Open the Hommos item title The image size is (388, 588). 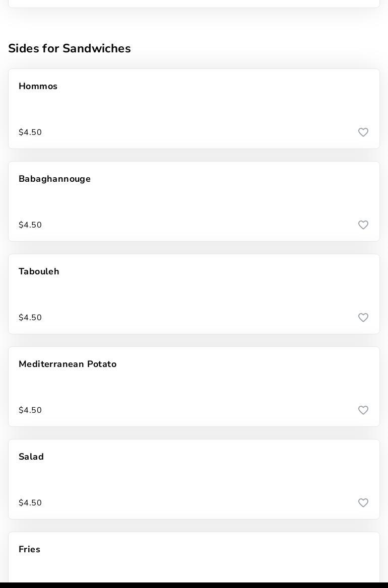[38, 86]
